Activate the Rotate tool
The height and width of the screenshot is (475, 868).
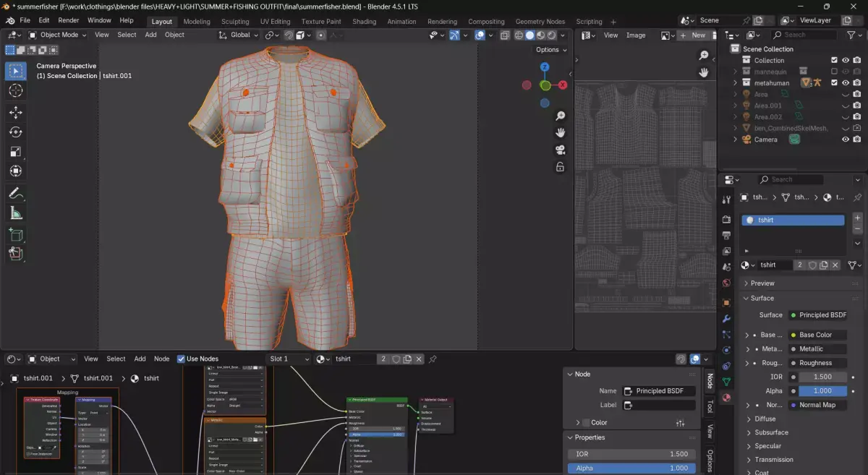pyautogui.click(x=15, y=132)
